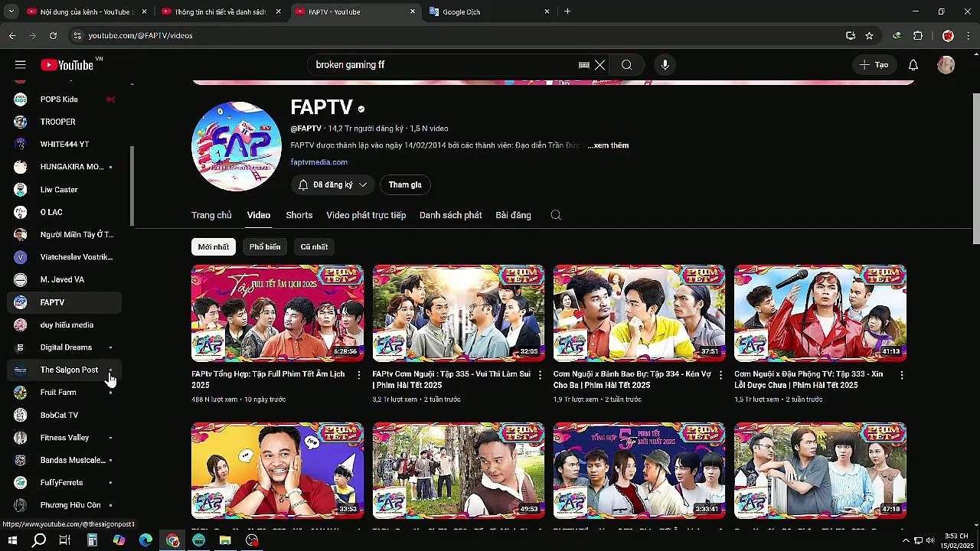Go to YouTube home via the logo
The image size is (980, 551).
67,65
